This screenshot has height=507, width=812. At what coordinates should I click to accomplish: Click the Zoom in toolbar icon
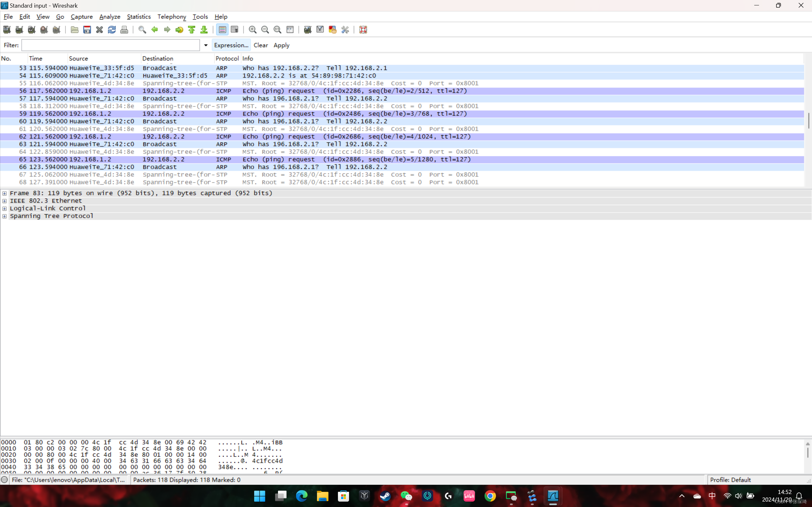[252, 29]
